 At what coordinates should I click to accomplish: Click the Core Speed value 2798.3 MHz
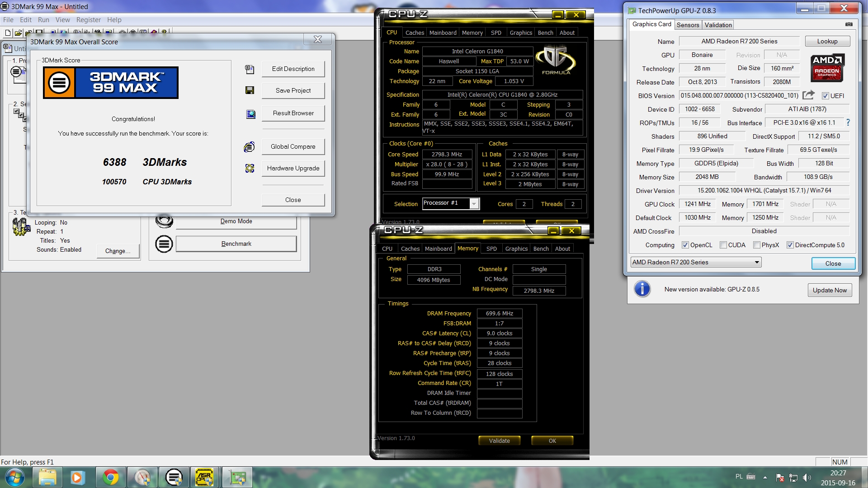click(x=447, y=154)
